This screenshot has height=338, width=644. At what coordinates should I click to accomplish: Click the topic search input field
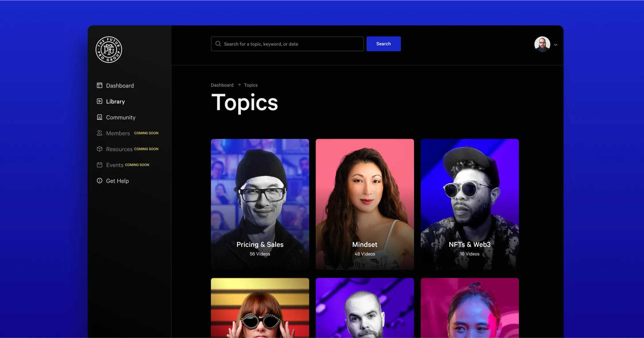point(287,44)
